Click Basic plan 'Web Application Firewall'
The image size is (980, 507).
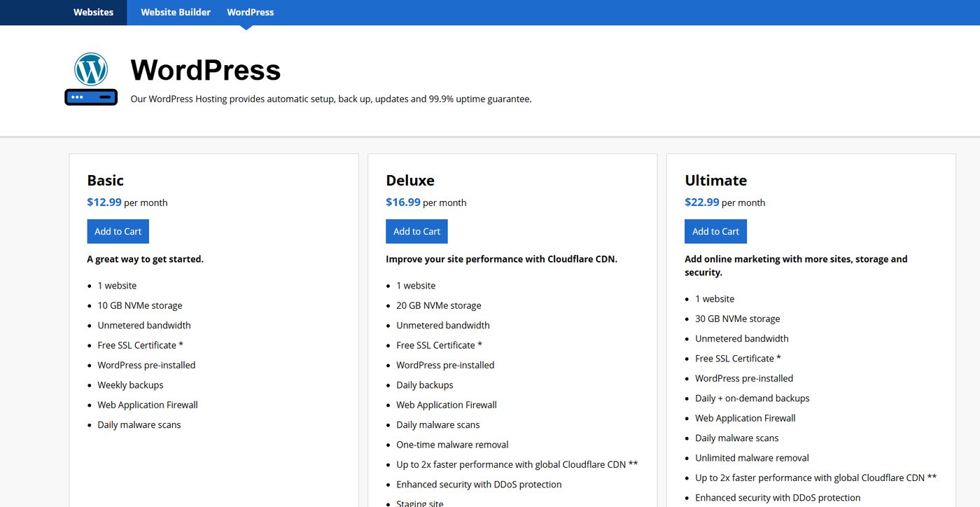(x=148, y=405)
